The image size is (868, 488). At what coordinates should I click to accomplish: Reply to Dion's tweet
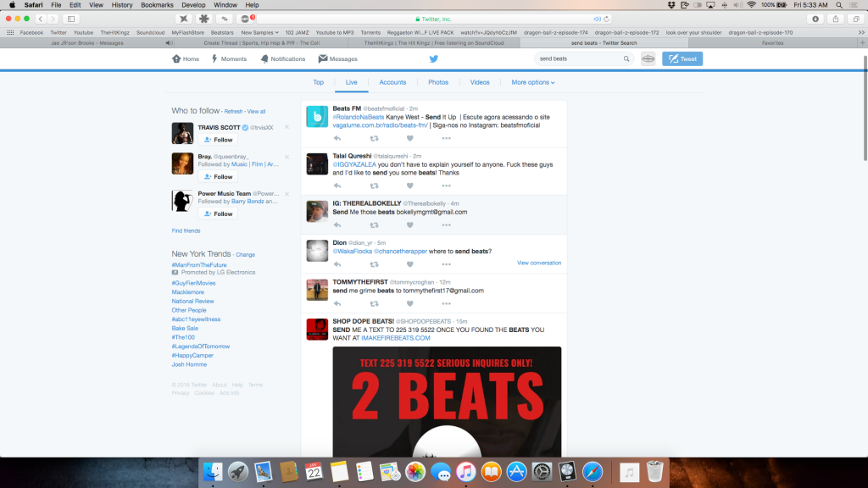point(337,264)
